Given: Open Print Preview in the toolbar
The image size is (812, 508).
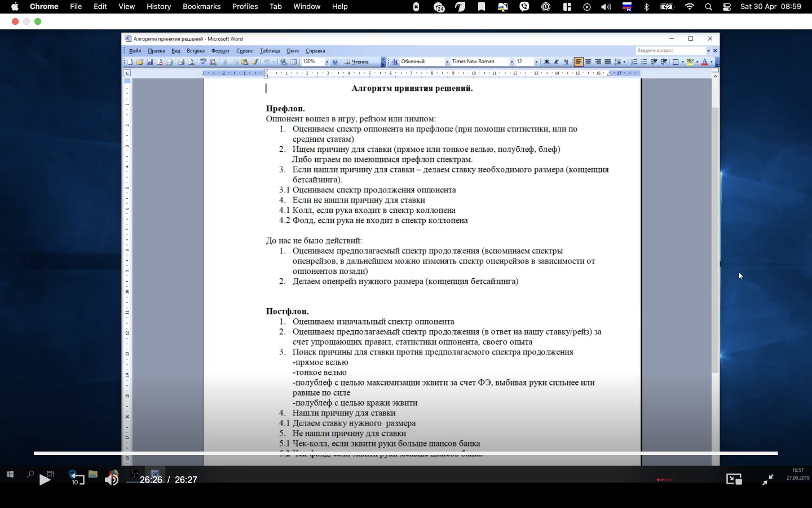Looking at the screenshot, I should coord(191,62).
